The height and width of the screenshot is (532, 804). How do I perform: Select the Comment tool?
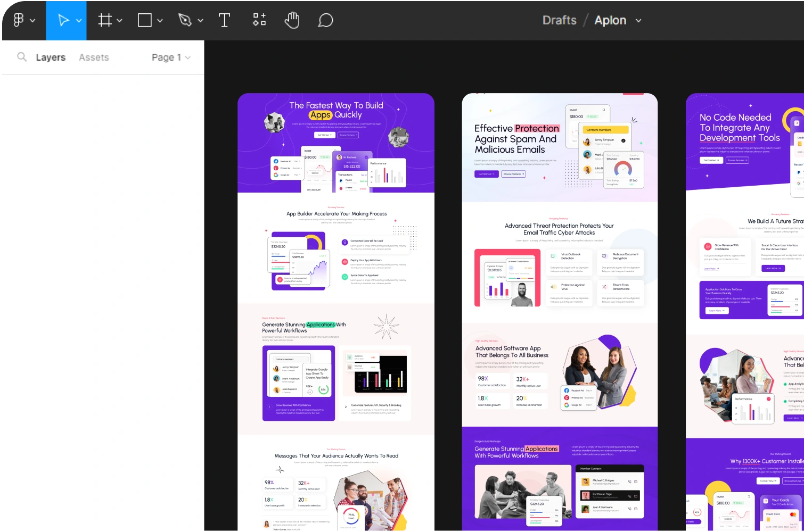(x=325, y=20)
